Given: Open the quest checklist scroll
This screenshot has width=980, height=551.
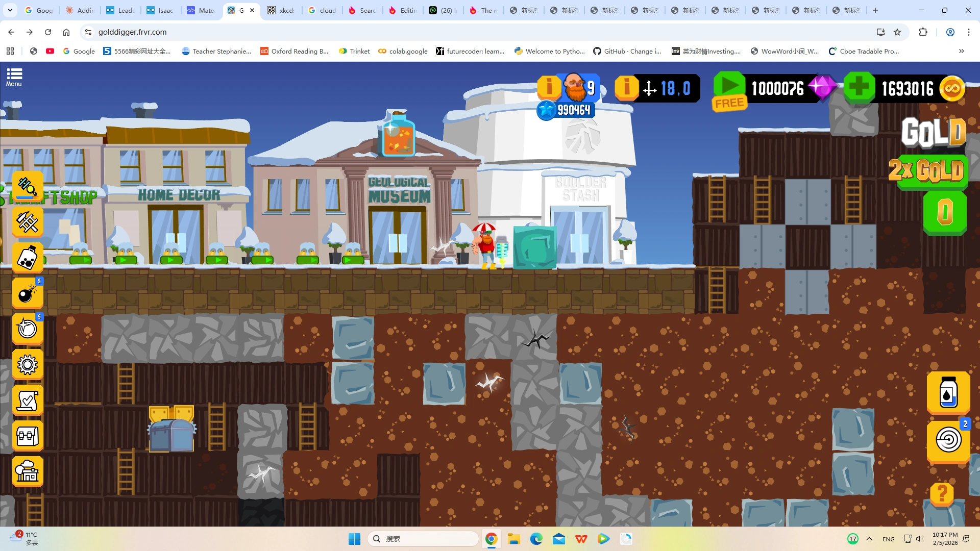Looking at the screenshot, I should (28, 400).
